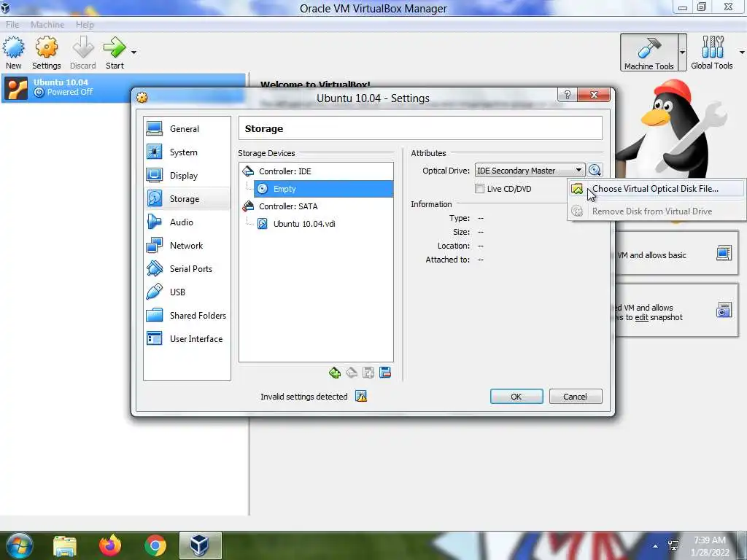Open Settings from the main toolbar
The image size is (747, 560).
point(46,52)
